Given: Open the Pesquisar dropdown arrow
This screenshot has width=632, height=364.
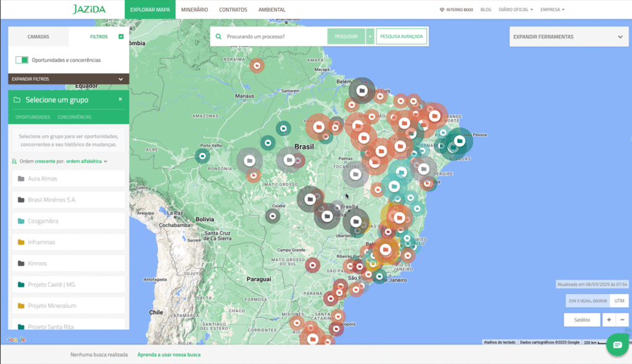Looking at the screenshot, I should coord(370,36).
